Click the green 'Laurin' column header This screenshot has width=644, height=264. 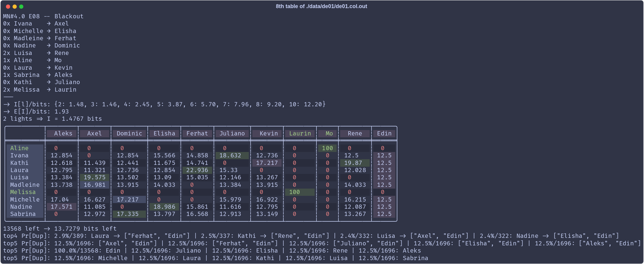300,133
